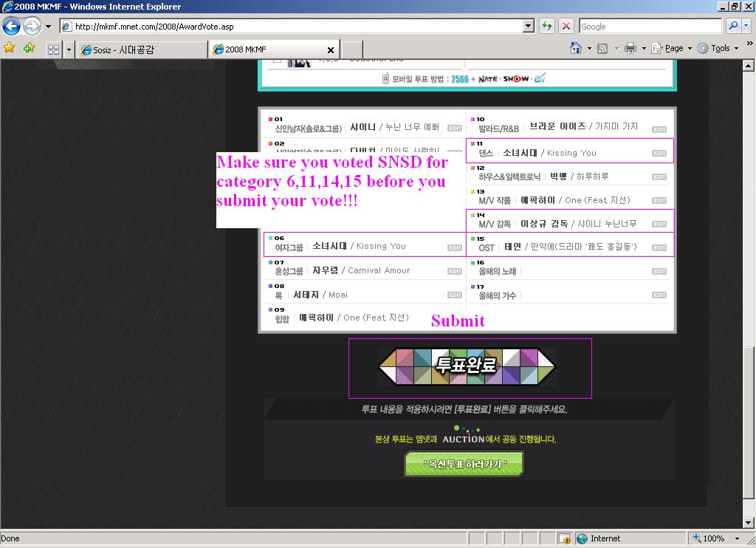Click the 투표완료 submit vote button
This screenshot has height=548, width=756.
click(x=467, y=366)
